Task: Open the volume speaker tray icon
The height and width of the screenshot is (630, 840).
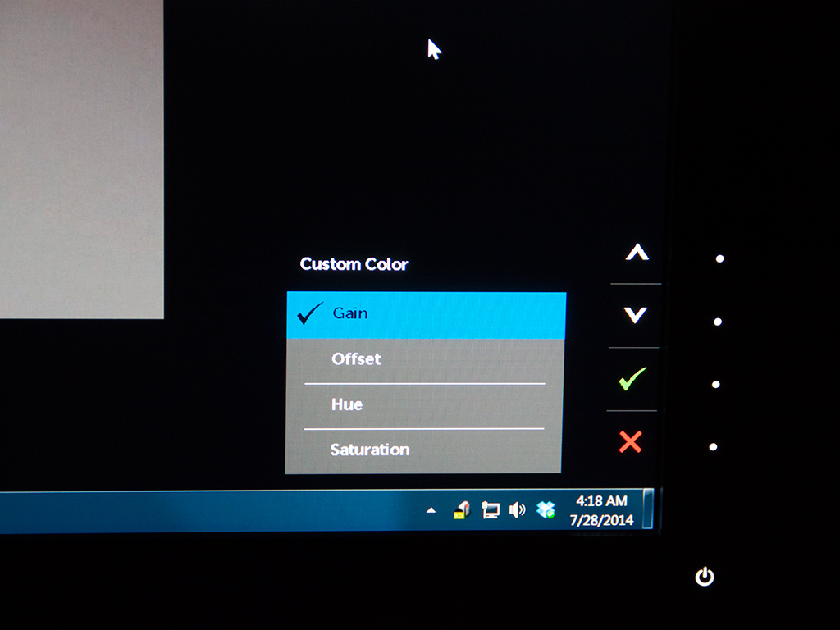Action: point(517,510)
